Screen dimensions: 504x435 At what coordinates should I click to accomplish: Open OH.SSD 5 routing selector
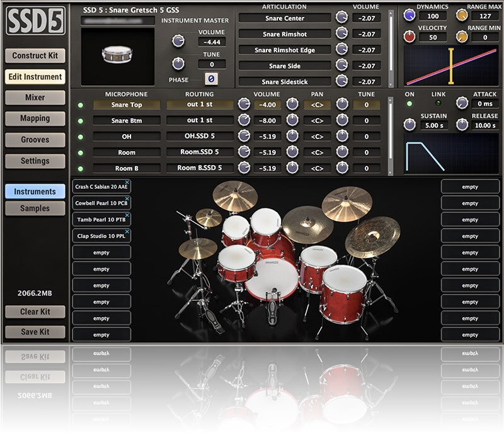point(200,136)
